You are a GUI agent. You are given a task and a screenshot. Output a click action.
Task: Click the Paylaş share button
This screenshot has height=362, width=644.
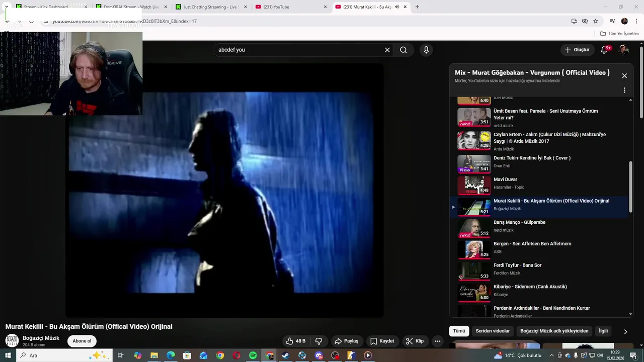point(347,341)
